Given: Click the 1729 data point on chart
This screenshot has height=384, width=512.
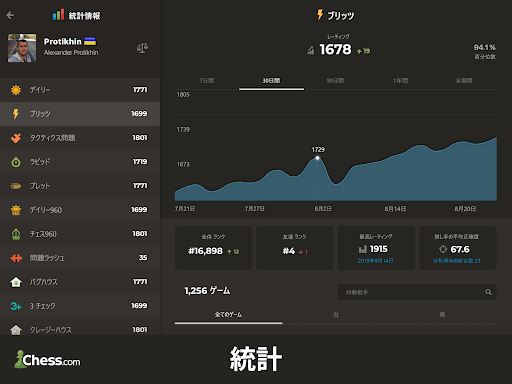Looking at the screenshot, I should coord(318,158).
